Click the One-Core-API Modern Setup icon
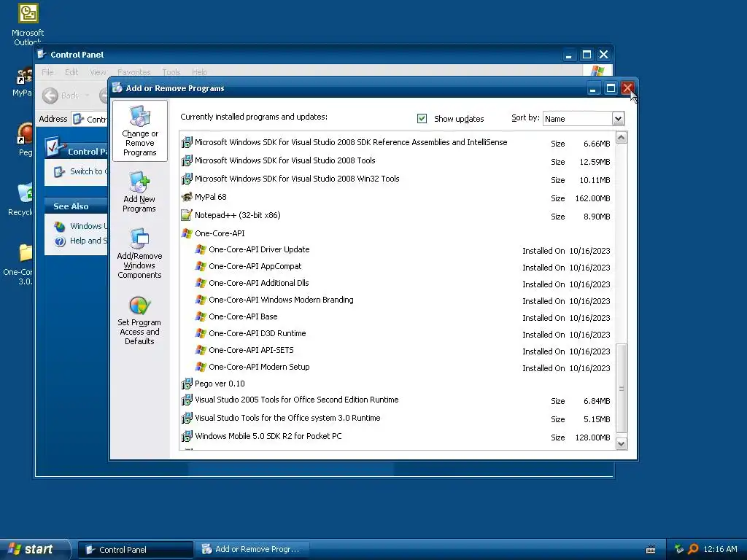This screenshot has height=560, width=747. pyautogui.click(x=201, y=367)
